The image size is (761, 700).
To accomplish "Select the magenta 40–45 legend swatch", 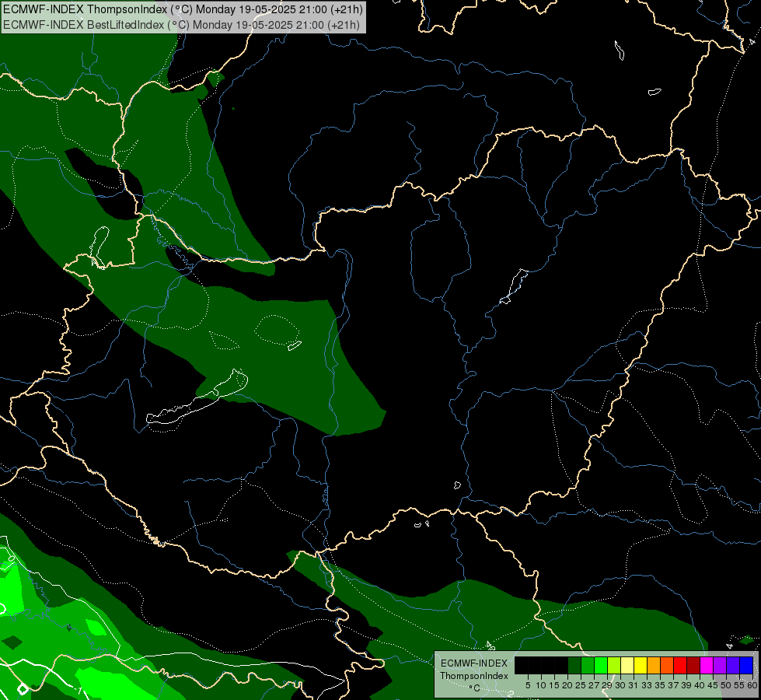I will [x=707, y=665].
